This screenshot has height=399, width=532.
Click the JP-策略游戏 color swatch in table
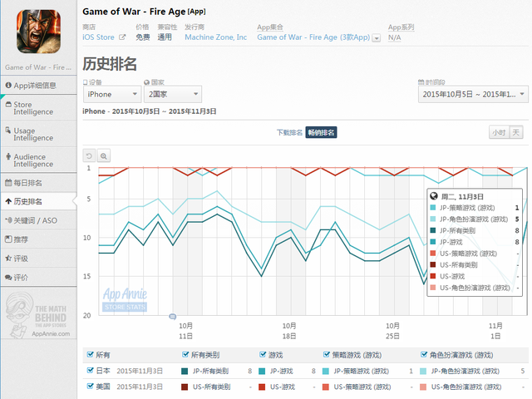point(326,372)
